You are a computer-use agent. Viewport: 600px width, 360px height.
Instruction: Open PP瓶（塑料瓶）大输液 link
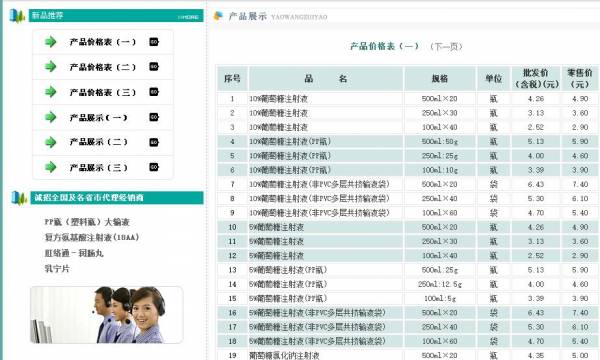pos(87,222)
